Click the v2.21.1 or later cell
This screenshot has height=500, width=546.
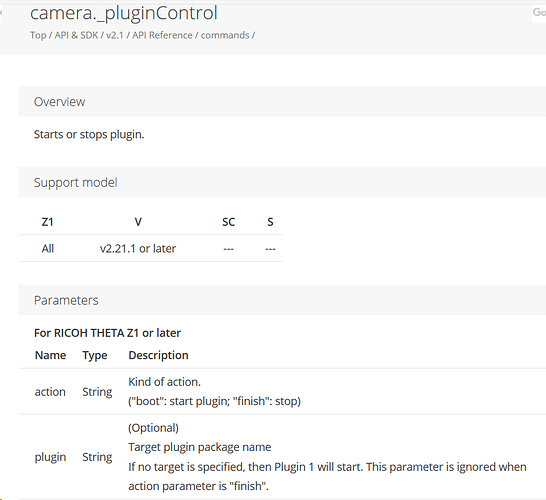(138, 249)
